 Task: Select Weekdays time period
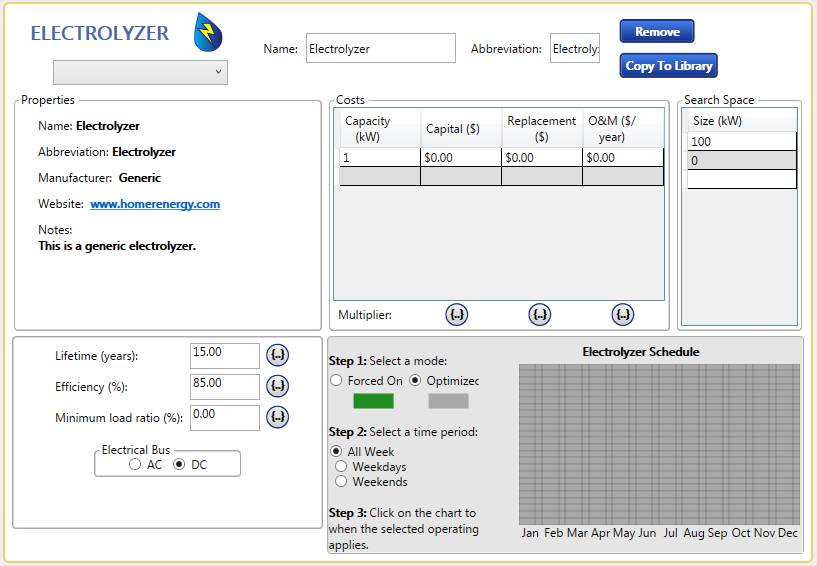(x=342, y=467)
